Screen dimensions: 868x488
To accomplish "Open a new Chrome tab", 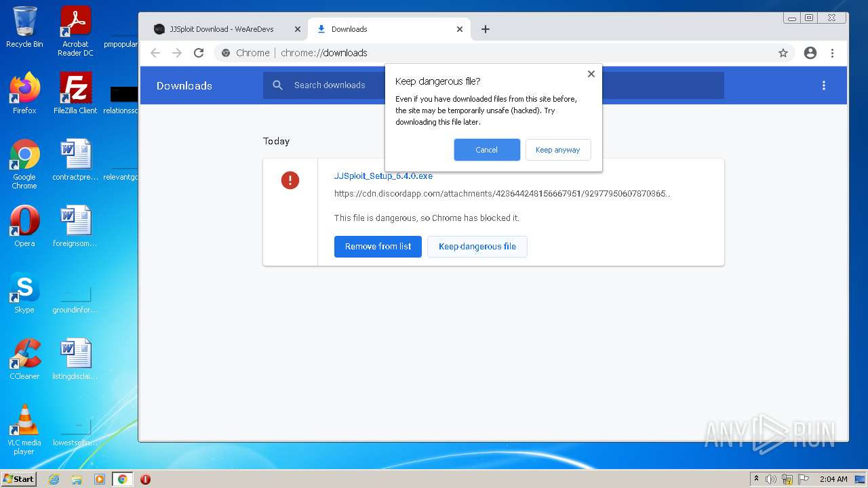I will point(486,29).
